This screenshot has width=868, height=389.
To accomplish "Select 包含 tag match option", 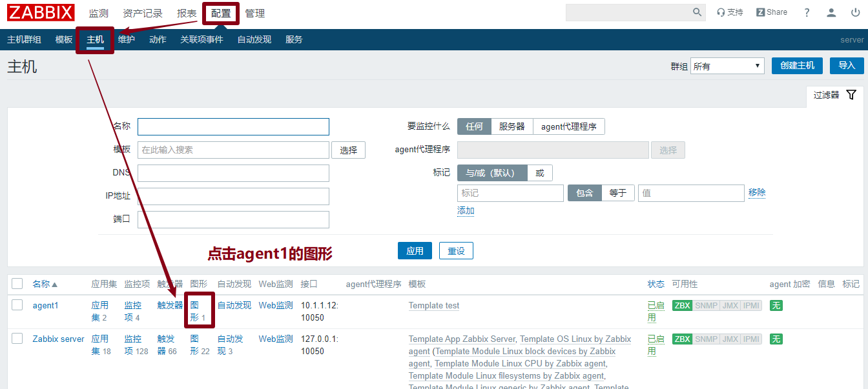I will [584, 193].
